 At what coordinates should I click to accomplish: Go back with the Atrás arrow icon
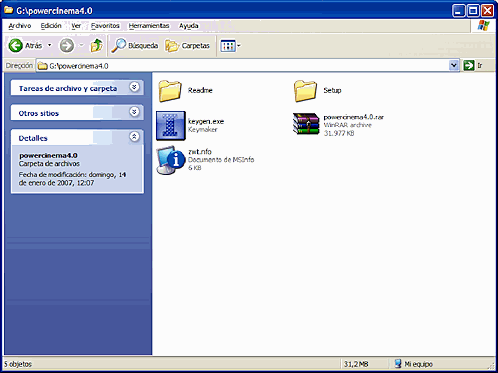[x=15, y=45]
